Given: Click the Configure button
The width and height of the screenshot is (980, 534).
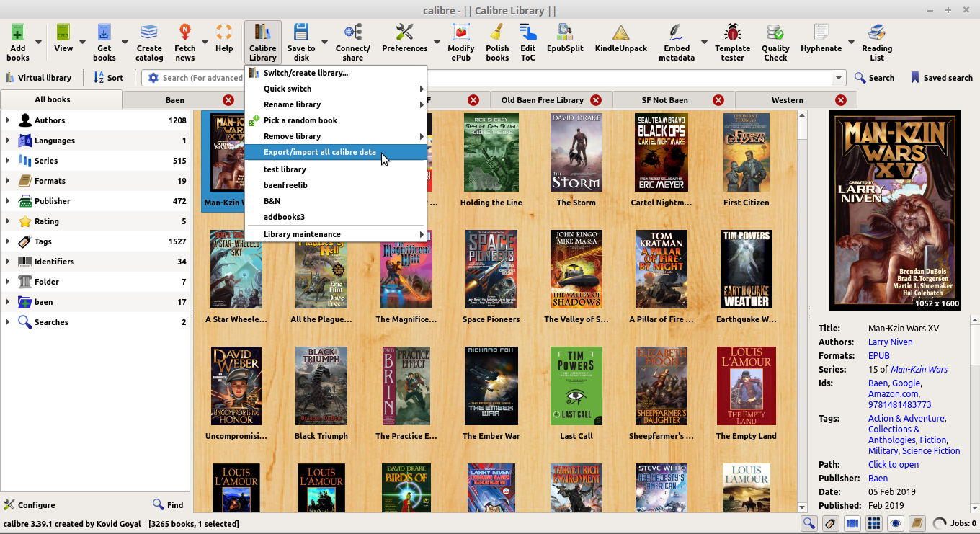Looking at the screenshot, I should [30, 505].
